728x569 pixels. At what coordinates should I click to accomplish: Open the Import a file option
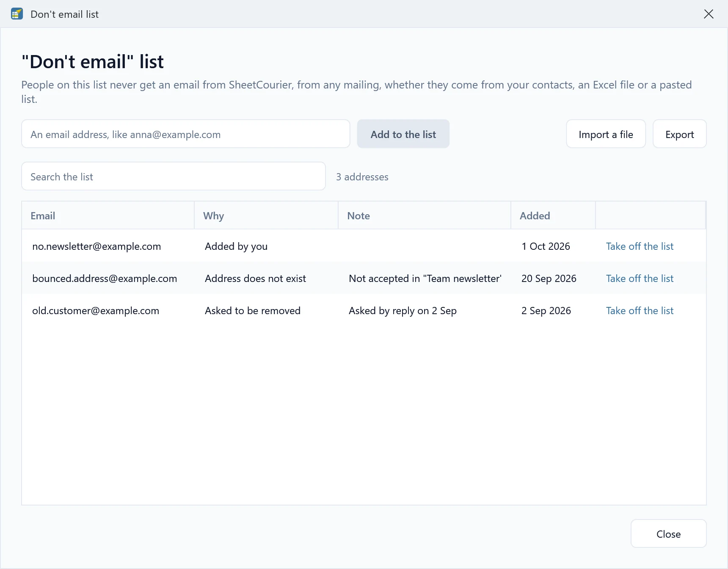pos(606,134)
